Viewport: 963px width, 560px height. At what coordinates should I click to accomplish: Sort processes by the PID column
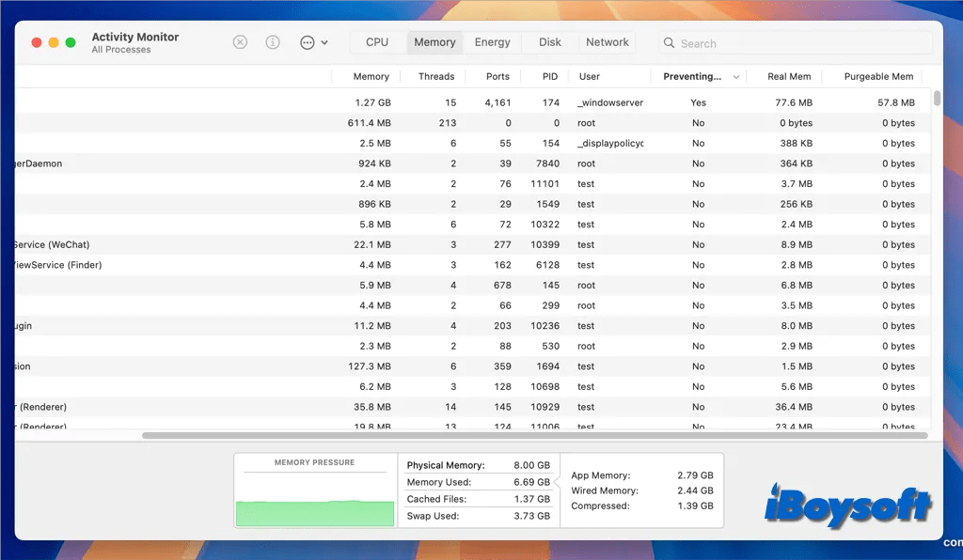[x=549, y=76]
